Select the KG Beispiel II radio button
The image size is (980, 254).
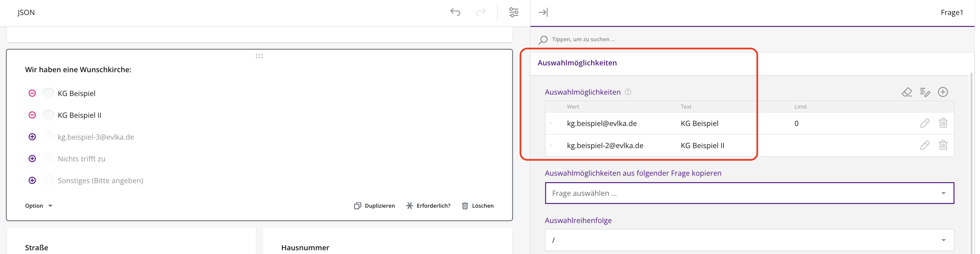(x=49, y=115)
